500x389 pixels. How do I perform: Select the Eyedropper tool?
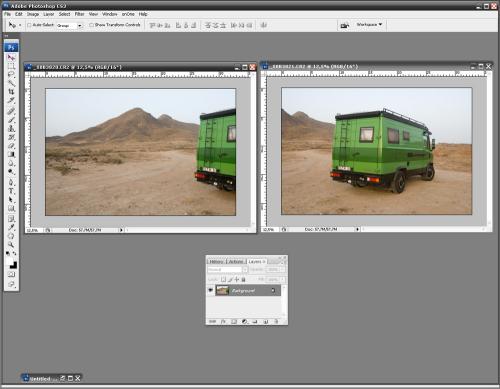tap(11, 228)
